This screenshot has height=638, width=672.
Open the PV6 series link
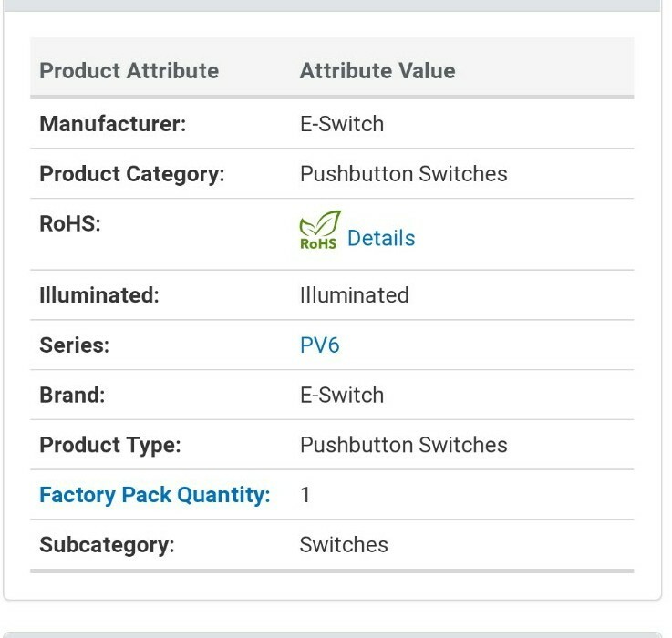click(x=320, y=345)
